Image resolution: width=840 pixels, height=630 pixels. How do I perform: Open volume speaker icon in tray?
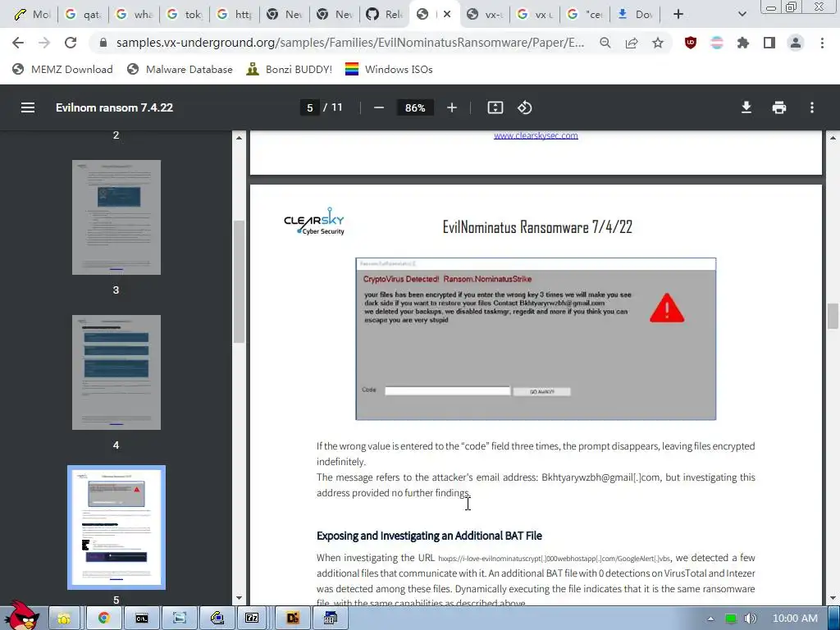click(750, 619)
